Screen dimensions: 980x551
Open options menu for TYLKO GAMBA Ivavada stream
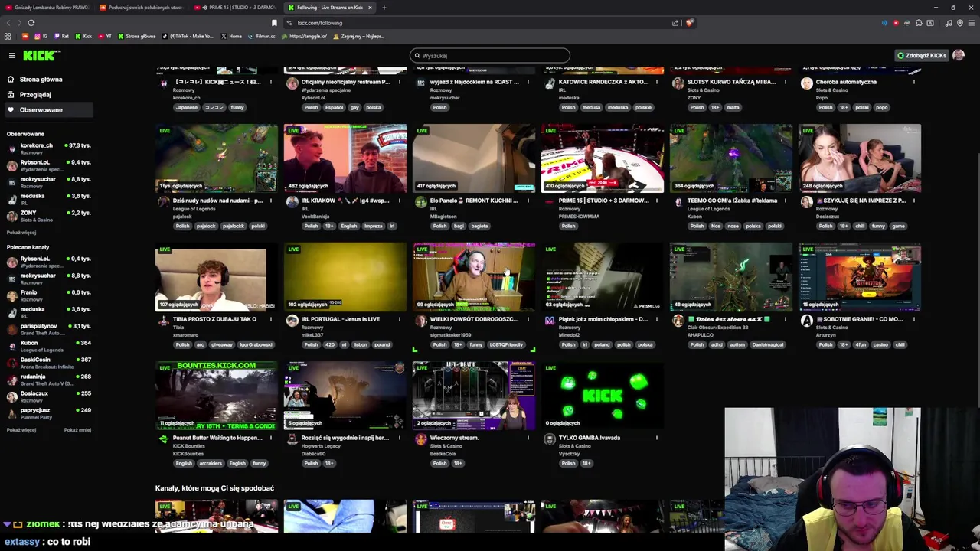click(x=656, y=438)
